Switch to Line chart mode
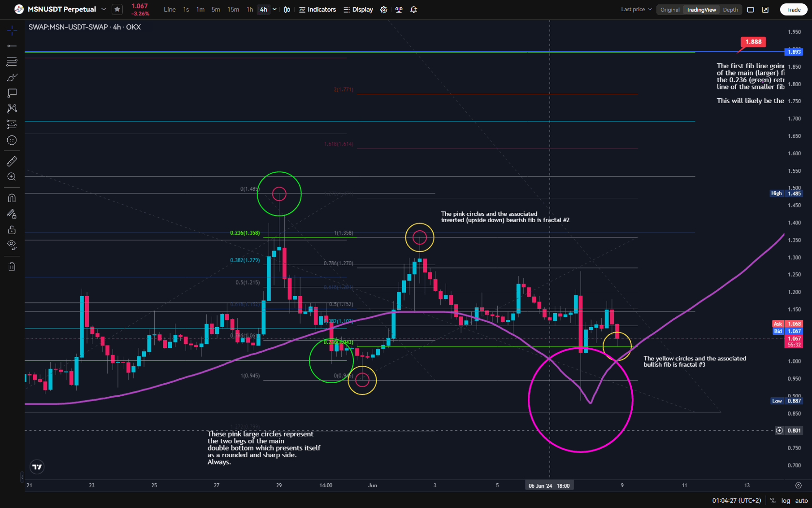 (170, 10)
